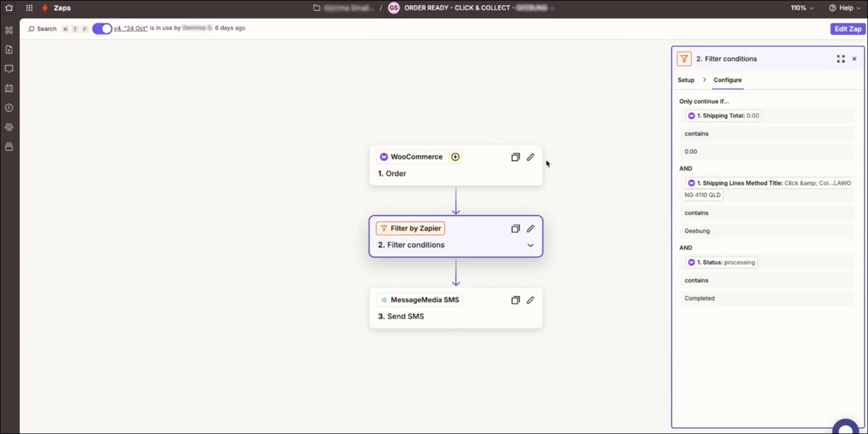Open the Zapier apps grid menu
Screen dimensions: 868x434
click(29, 8)
